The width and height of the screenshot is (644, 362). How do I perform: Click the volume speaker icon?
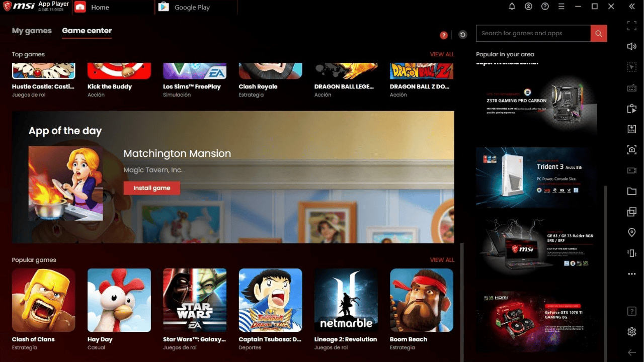pyautogui.click(x=632, y=46)
